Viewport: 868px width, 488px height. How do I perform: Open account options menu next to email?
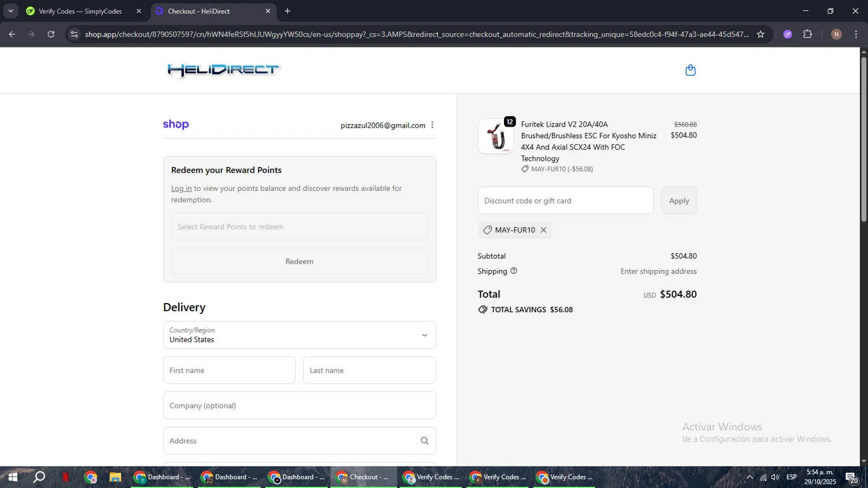tap(432, 125)
